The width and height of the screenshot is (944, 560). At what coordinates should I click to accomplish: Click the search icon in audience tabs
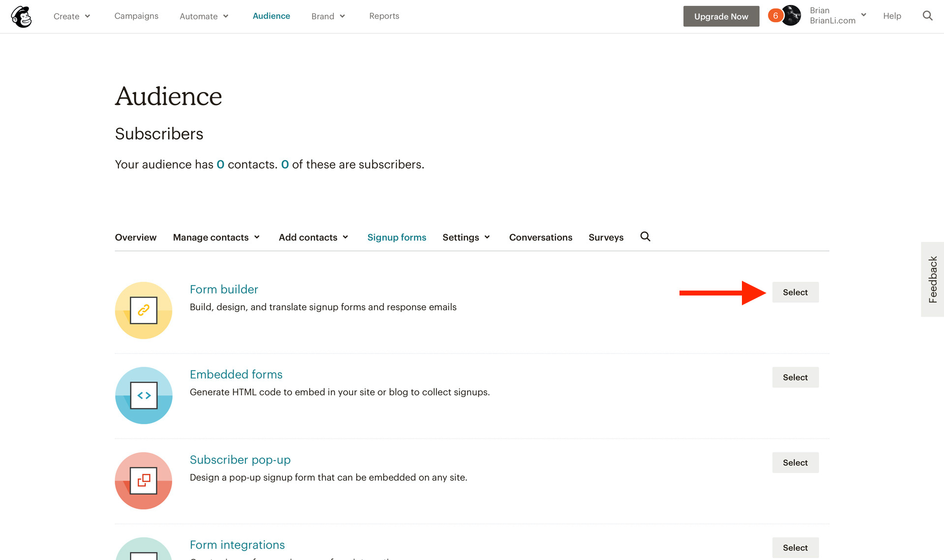tap(645, 236)
